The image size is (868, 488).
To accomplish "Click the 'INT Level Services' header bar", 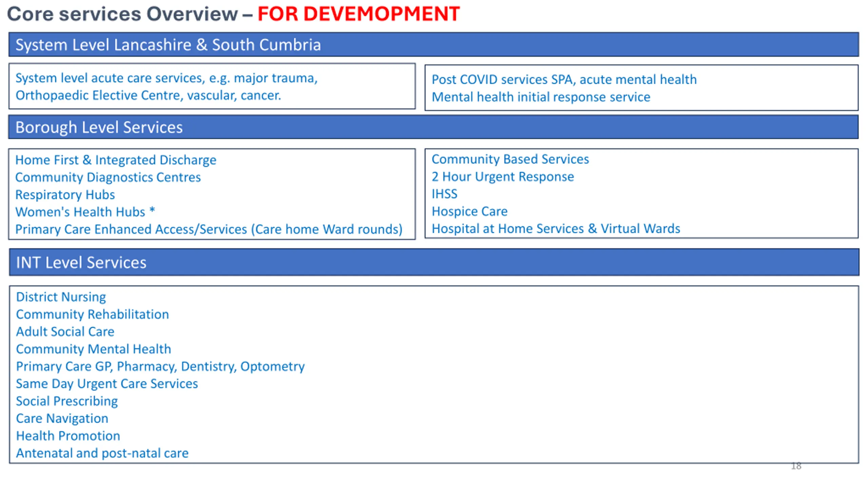I will (434, 262).
